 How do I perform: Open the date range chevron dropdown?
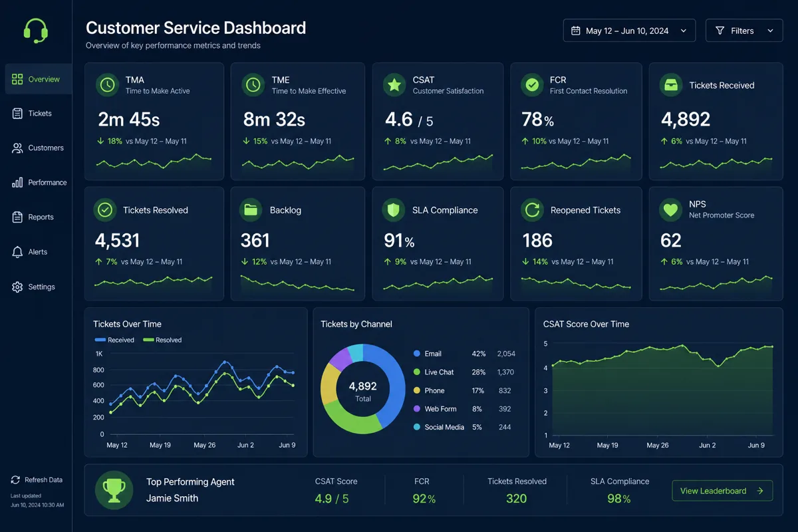click(683, 31)
